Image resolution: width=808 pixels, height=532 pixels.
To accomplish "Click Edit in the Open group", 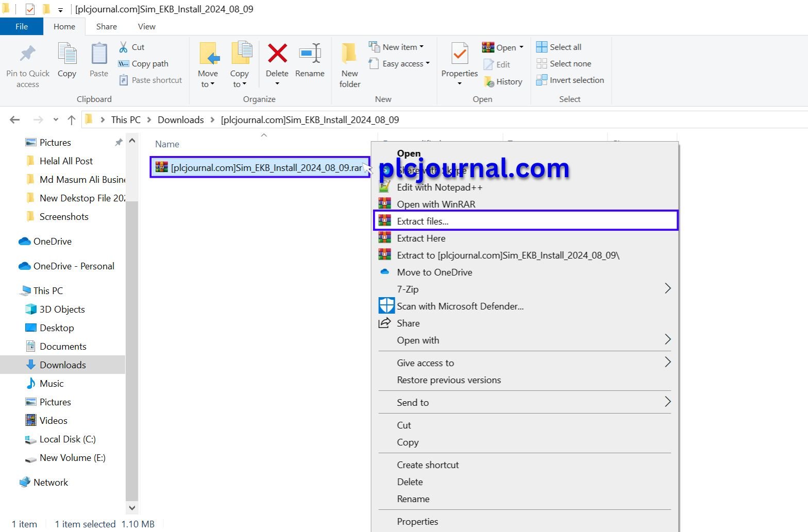I will coord(497,64).
